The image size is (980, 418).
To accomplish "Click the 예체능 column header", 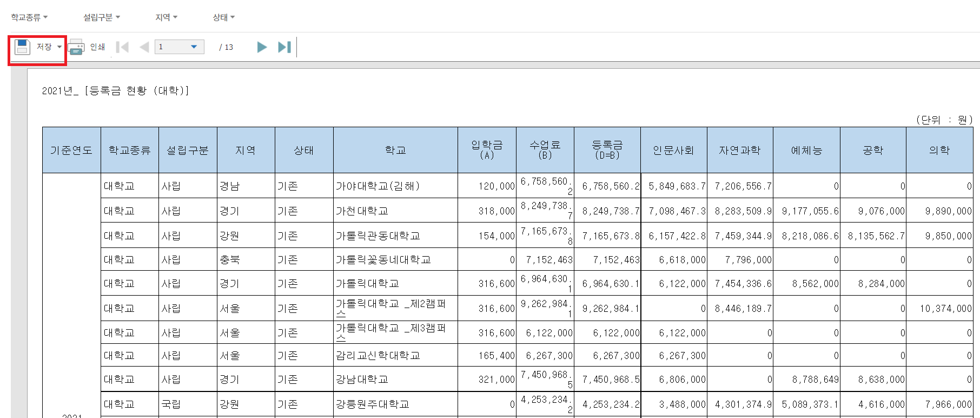I will point(806,150).
